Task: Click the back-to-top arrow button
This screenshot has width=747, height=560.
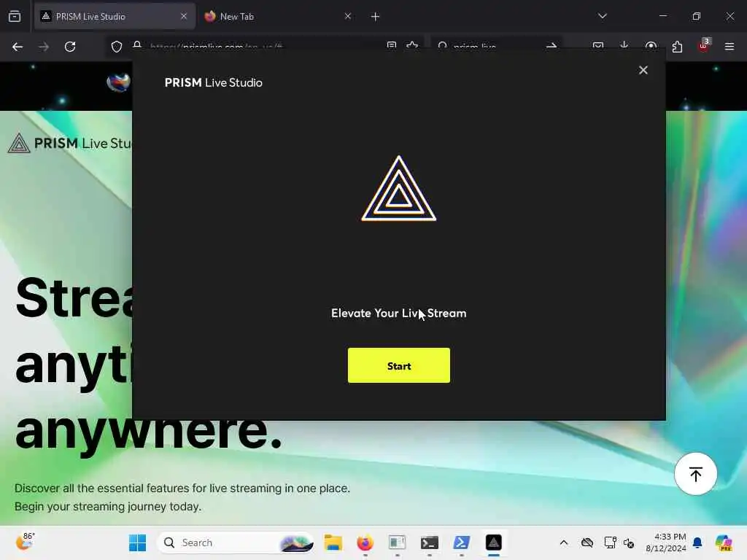Action: pos(695,474)
